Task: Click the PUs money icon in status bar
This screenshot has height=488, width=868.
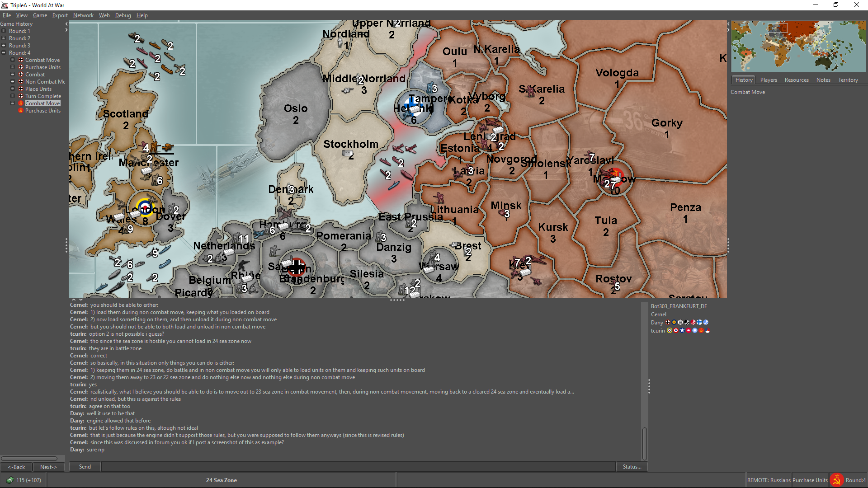Action: (x=9, y=480)
